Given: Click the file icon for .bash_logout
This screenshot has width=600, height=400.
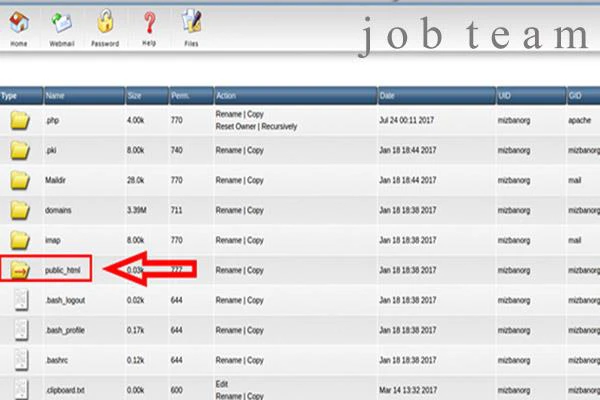Looking at the screenshot, I should click(x=19, y=299).
